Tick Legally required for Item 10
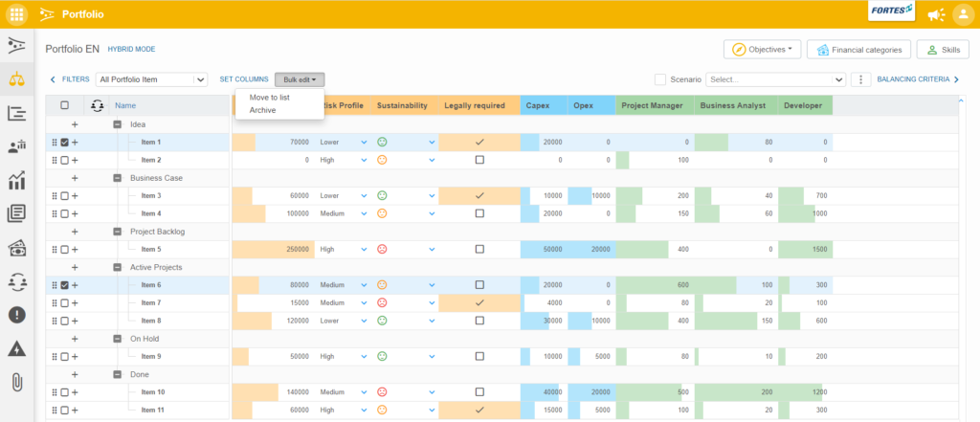The width and height of the screenshot is (980, 422). (479, 392)
